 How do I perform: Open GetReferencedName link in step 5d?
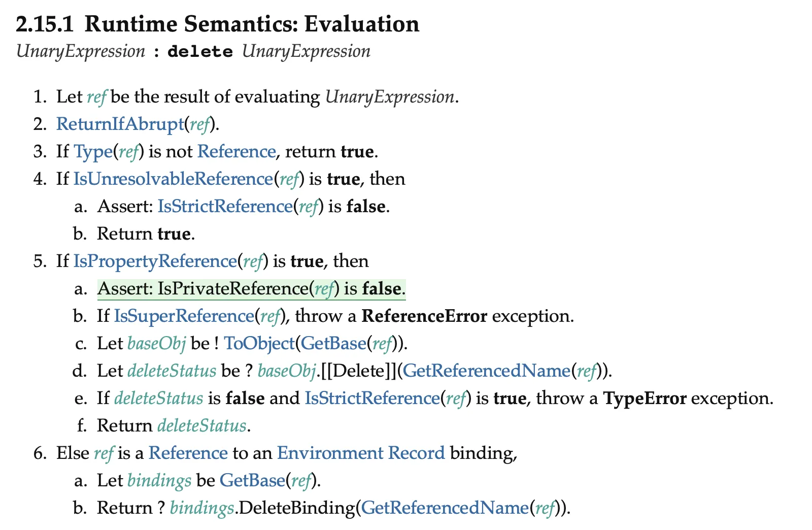click(487, 371)
